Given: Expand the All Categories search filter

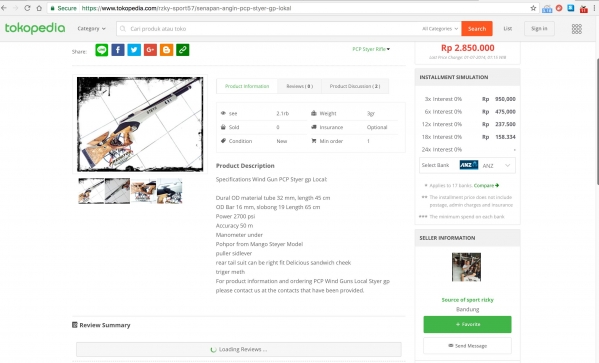Looking at the screenshot, I should 440,29.
